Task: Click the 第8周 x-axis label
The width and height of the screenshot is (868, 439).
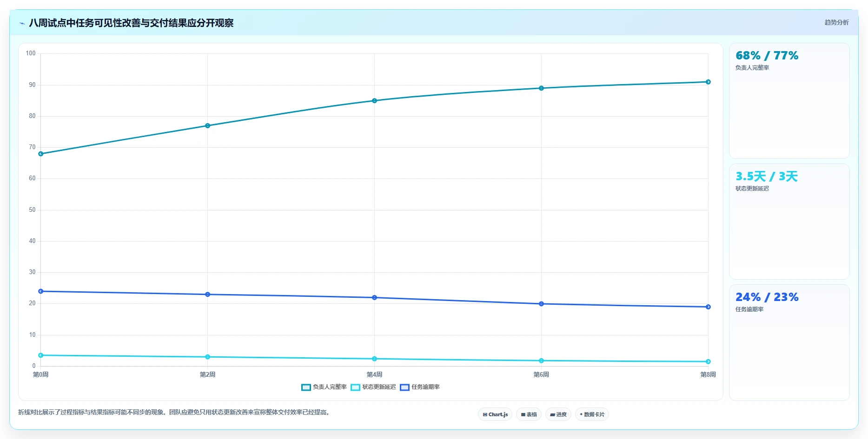Action: tap(708, 374)
